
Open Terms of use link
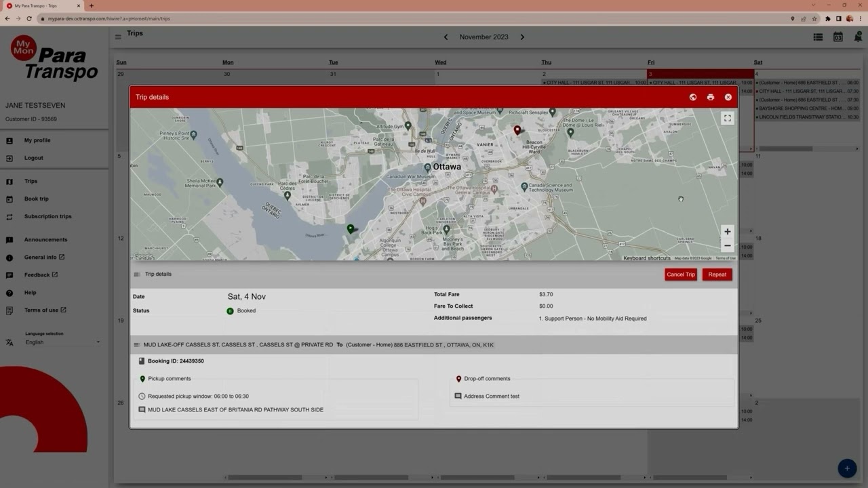pos(45,310)
